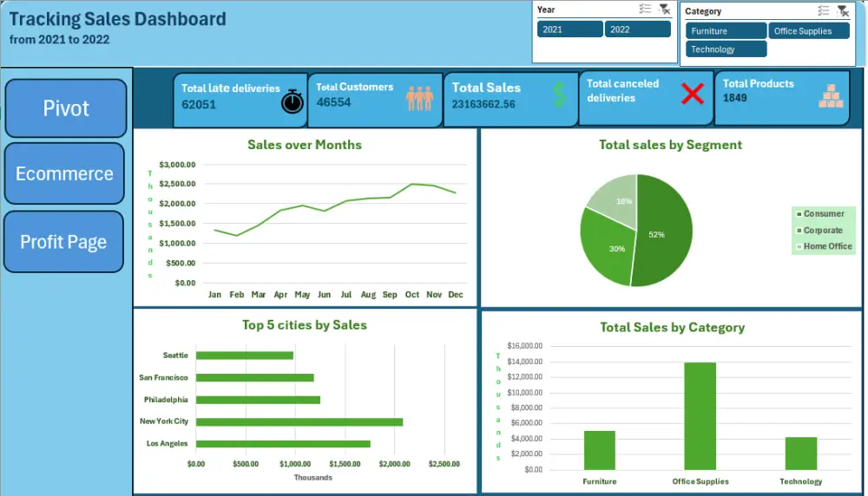Click the $3,000.00 axis label

[x=177, y=165]
